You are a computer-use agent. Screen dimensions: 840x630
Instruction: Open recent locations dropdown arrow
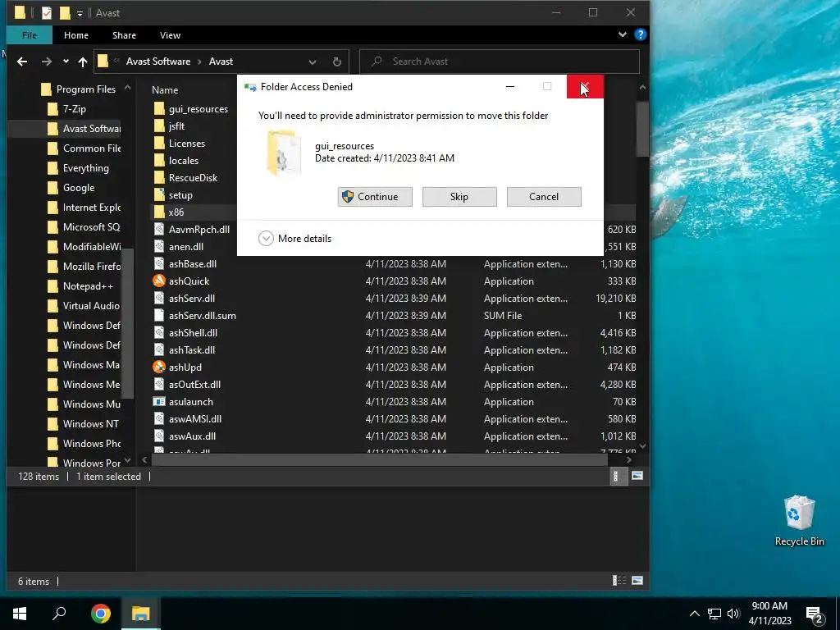point(66,62)
